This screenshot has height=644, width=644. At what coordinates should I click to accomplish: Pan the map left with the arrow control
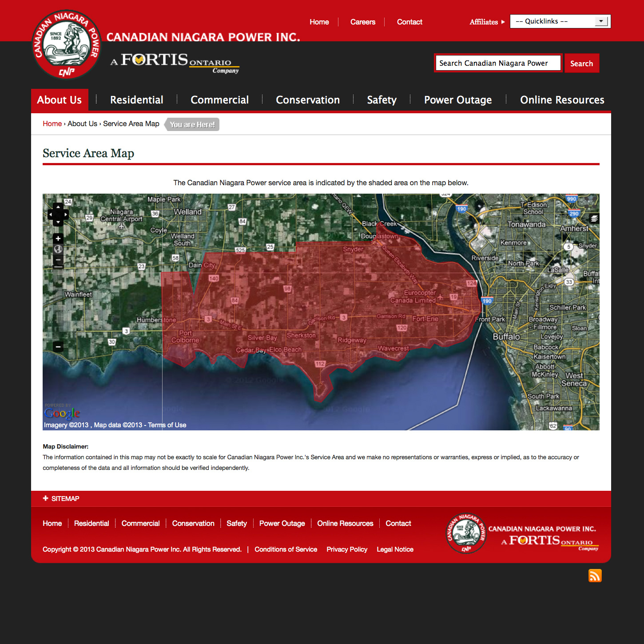tap(51, 215)
